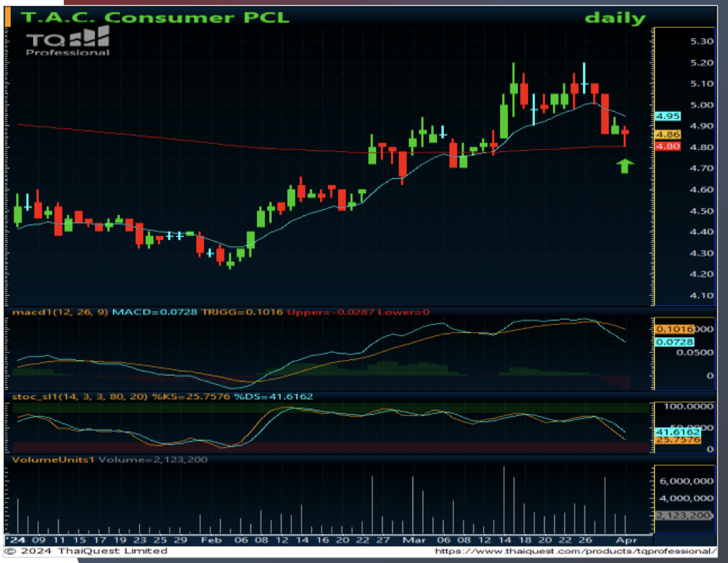The width and height of the screenshot is (728, 563).
Task: Open the thaiquest.com tqprofessional URL in footer
Action: click(x=575, y=551)
